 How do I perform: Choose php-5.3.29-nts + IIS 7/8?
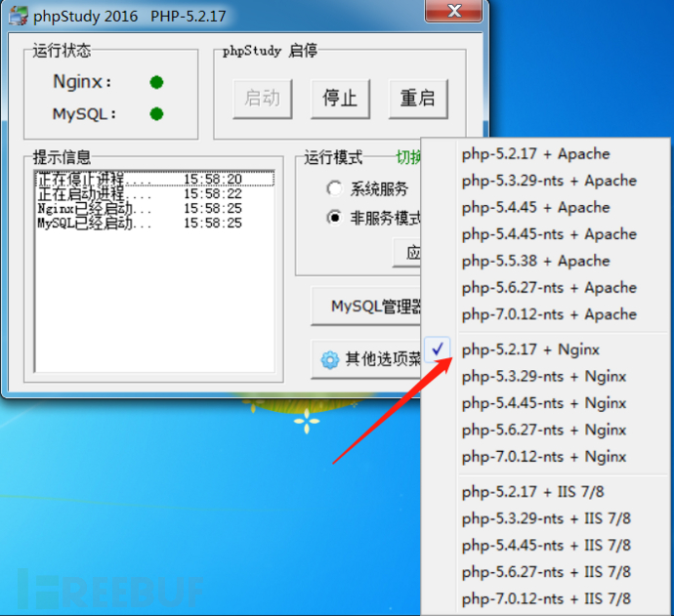(x=545, y=518)
